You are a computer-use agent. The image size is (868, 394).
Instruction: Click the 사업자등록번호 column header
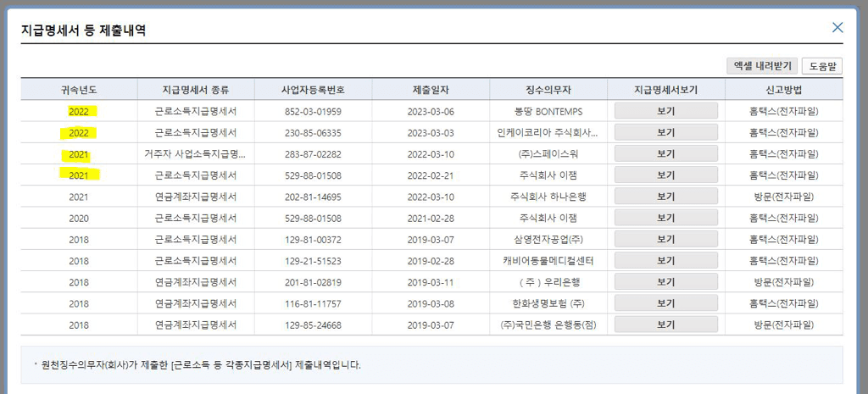point(314,90)
